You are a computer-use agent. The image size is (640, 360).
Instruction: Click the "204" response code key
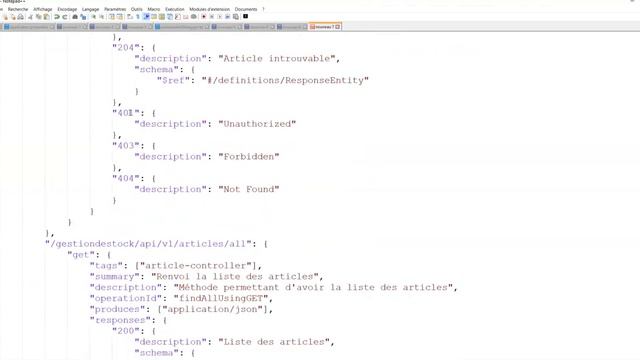point(126,48)
